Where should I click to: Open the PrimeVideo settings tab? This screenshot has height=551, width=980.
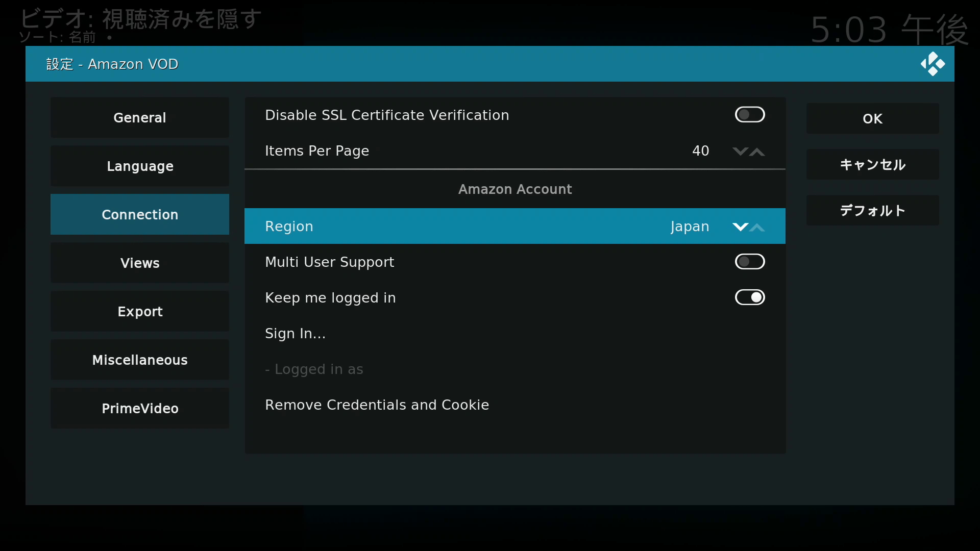[x=140, y=408]
